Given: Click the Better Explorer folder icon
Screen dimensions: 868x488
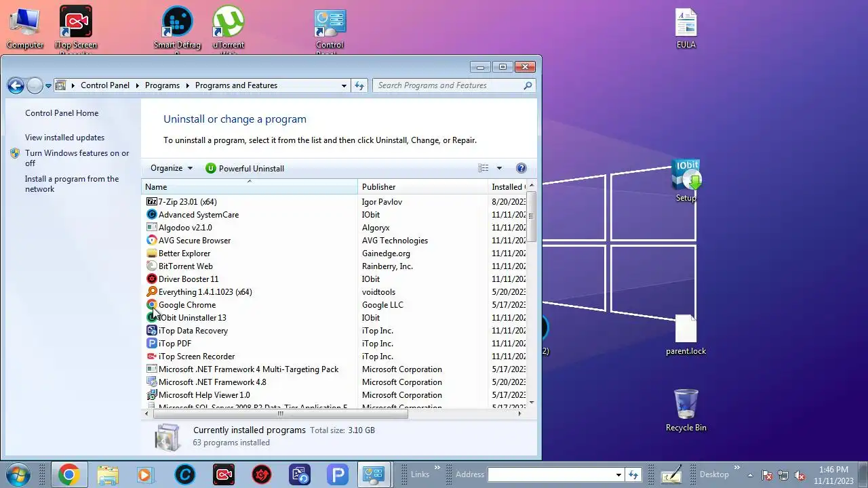Looking at the screenshot, I should coord(152,253).
